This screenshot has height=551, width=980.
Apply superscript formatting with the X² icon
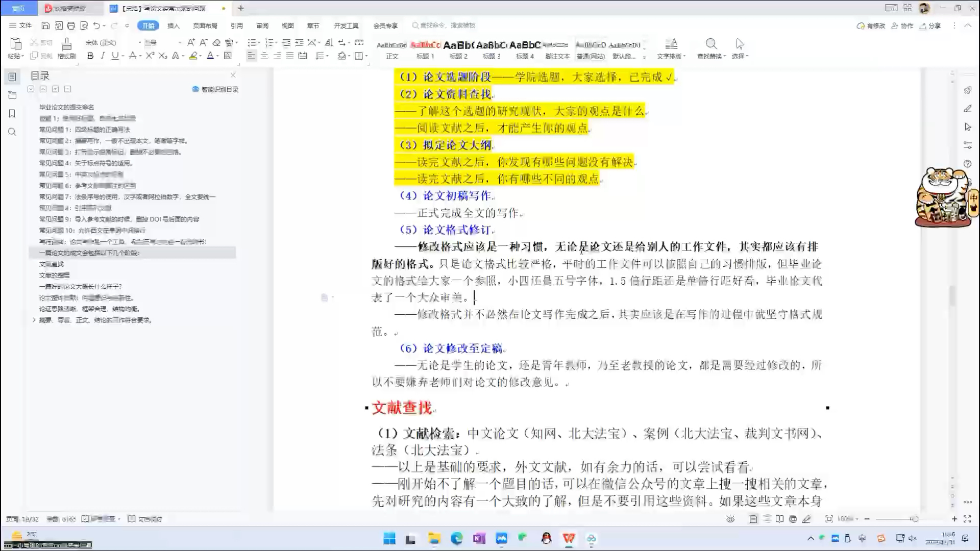click(149, 57)
